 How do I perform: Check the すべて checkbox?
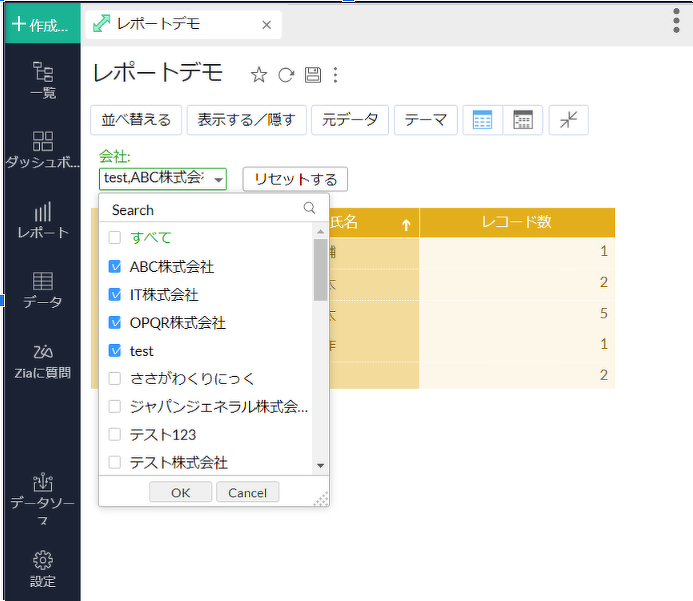(115, 238)
